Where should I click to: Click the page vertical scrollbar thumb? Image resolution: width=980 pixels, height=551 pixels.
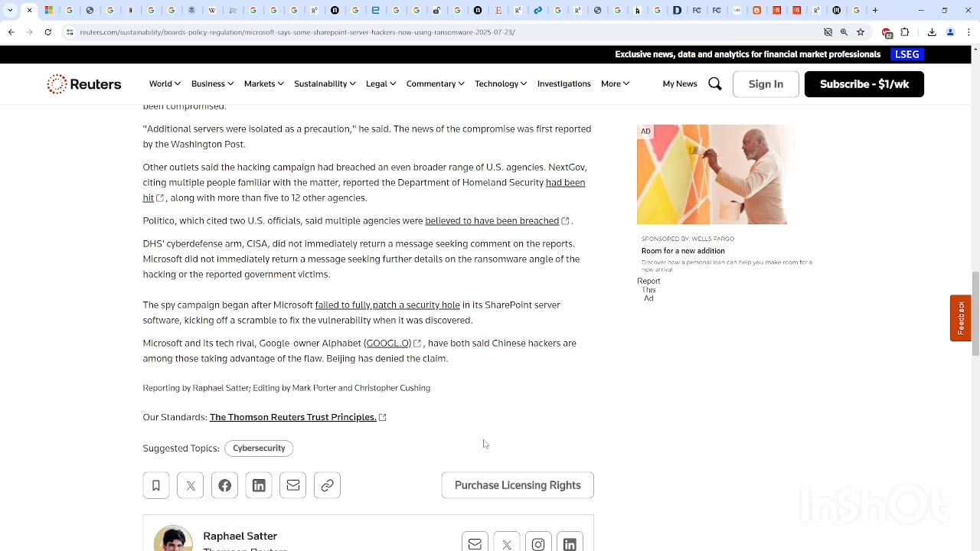point(975,314)
